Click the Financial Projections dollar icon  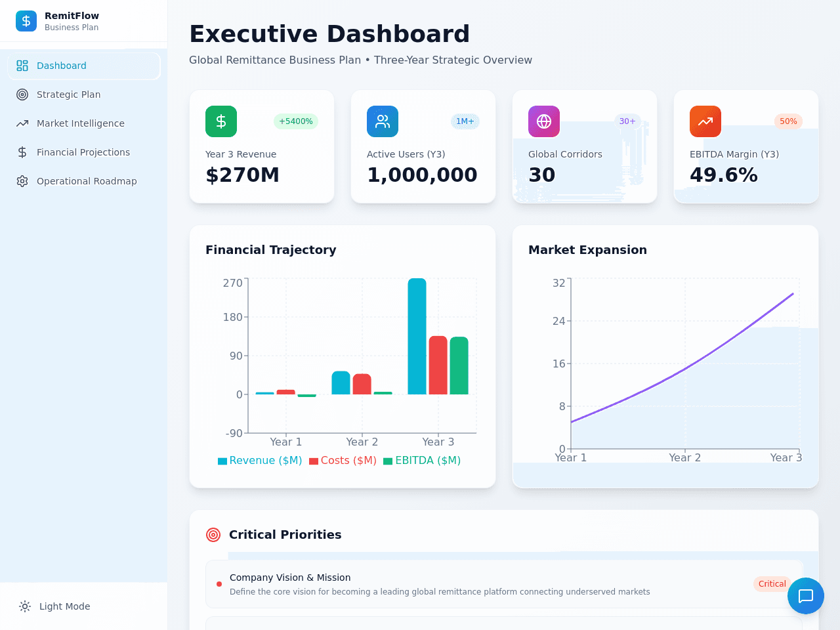(x=22, y=152)
